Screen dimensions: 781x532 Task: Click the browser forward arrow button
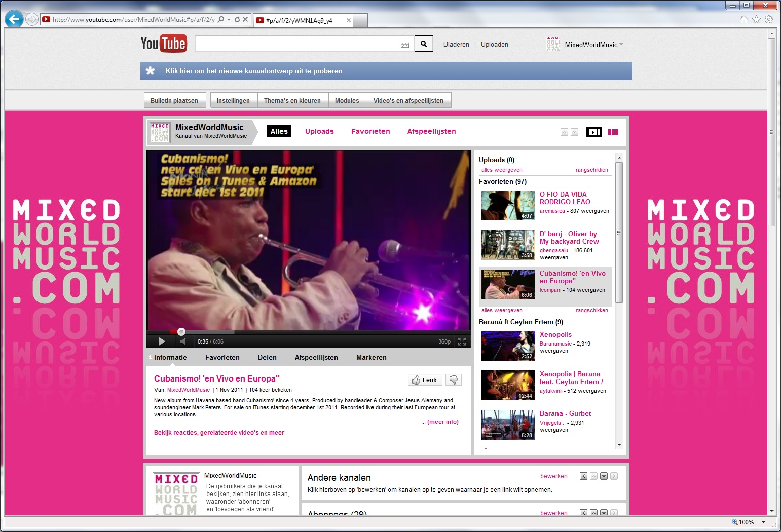(31, 19)
